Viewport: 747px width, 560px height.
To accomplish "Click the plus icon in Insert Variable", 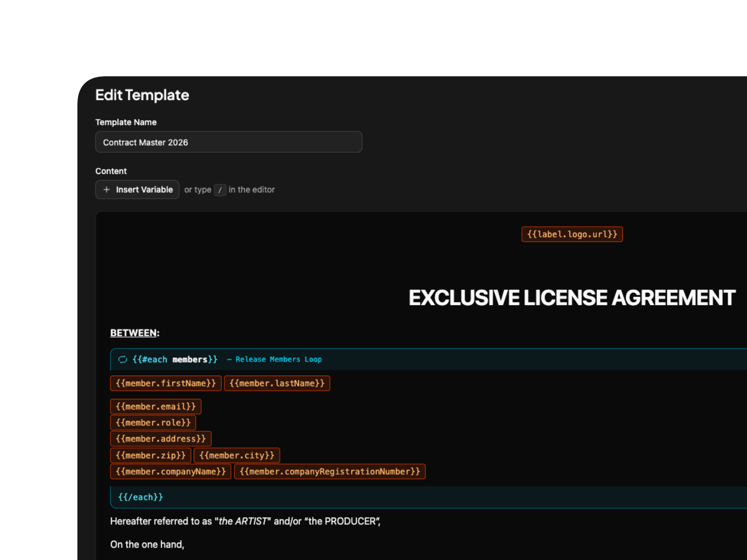I will pyautogui.click(x=106, y=189).
